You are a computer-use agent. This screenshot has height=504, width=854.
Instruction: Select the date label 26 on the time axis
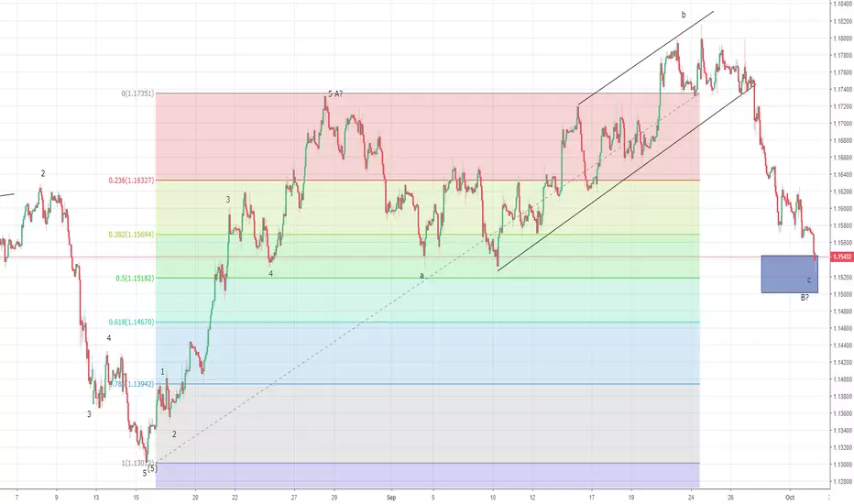(x=731, y=498)
